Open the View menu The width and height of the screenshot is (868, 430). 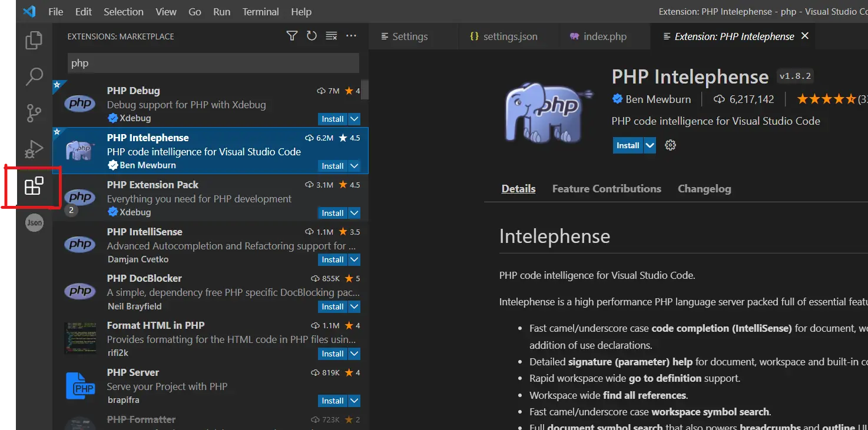tap(166, 12)
